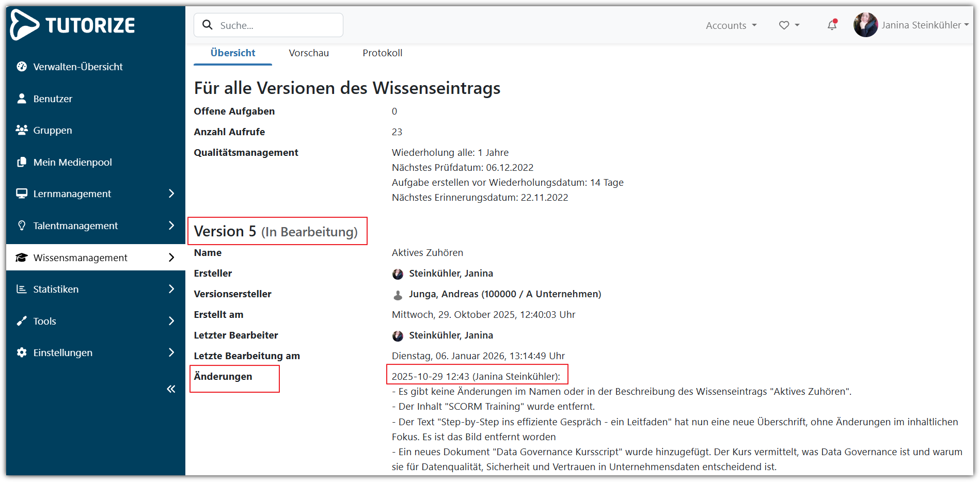980x482 pixels.
Task: Open Ersteller Steinkühler, Janina link
Action: click(450, 274)
